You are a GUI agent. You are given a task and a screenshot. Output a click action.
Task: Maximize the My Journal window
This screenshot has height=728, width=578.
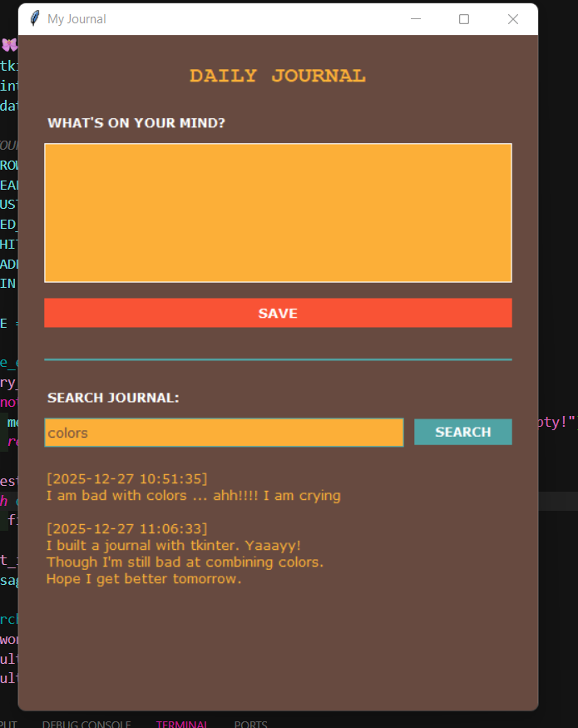(464, 19)
